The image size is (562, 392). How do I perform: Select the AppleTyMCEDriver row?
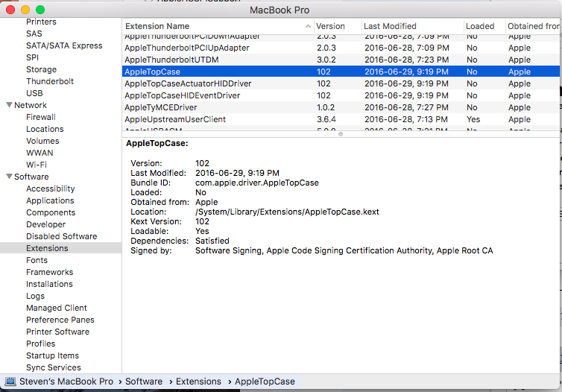pyautogui.click(x=341, y=107)
